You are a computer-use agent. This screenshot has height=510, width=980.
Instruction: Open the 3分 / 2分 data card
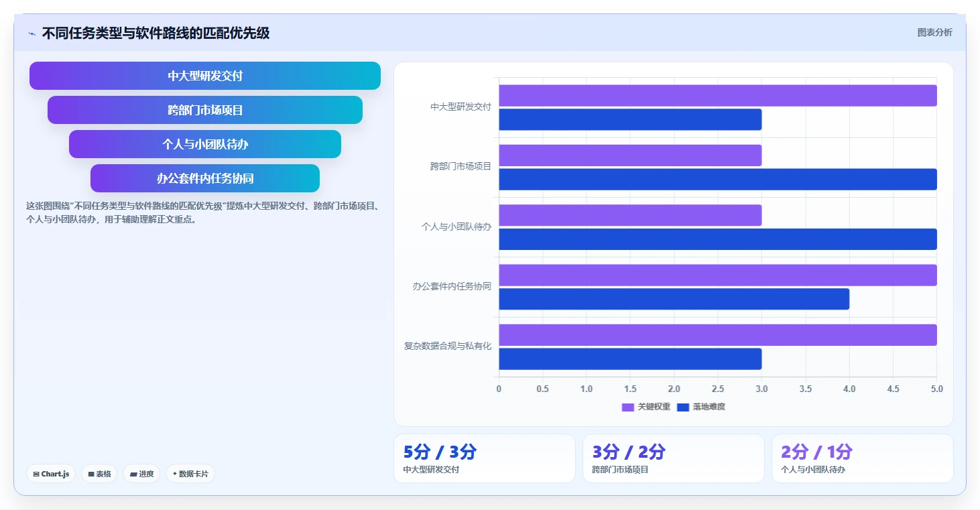674,458
